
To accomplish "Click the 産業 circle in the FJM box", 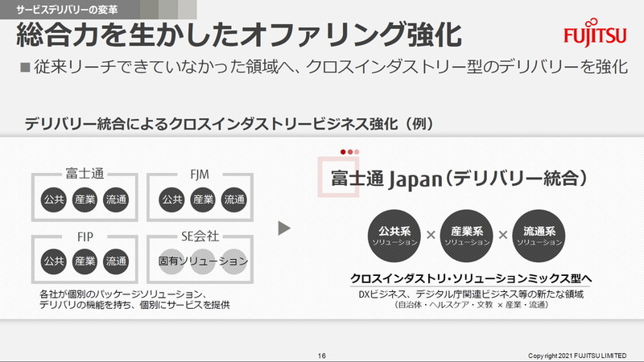I will pos(203,200).
